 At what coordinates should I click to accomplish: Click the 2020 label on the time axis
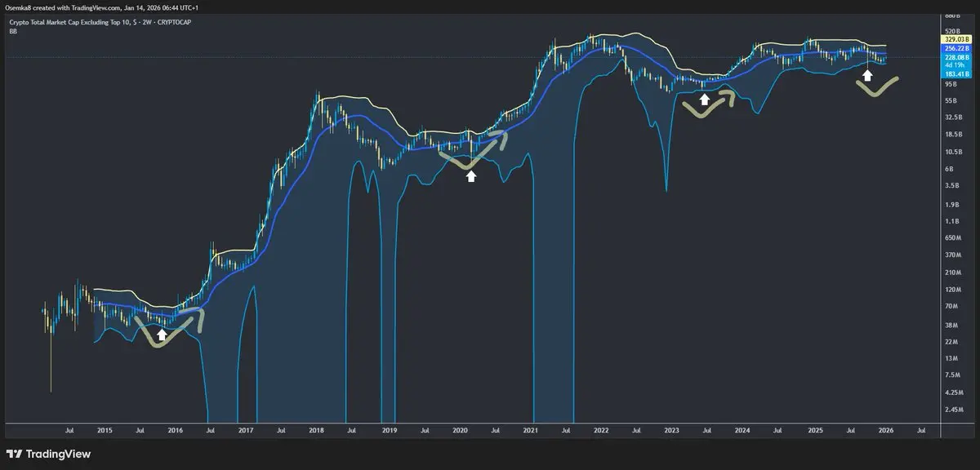click(x=460, y=428)
